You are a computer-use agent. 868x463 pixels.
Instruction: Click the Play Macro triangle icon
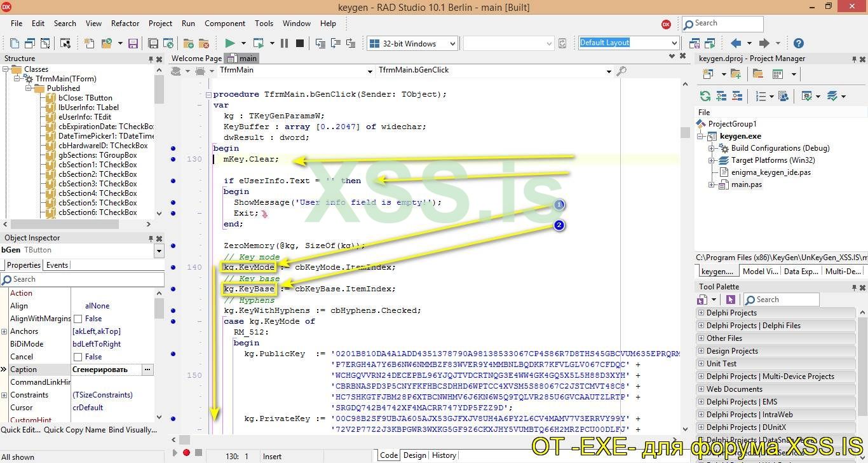point(175,453)
